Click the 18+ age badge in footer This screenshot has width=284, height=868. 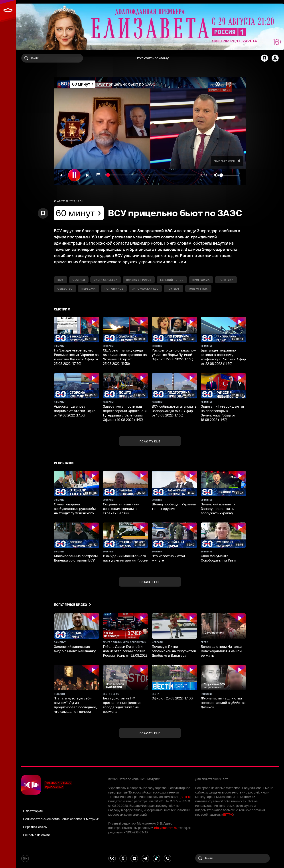pyautogui.click(x=25, y=858)
